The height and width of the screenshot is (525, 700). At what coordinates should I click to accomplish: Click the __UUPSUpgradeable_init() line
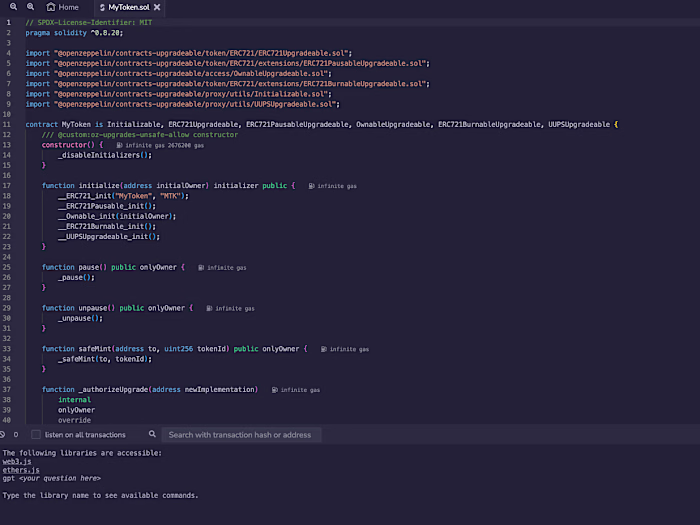point(109,237)
